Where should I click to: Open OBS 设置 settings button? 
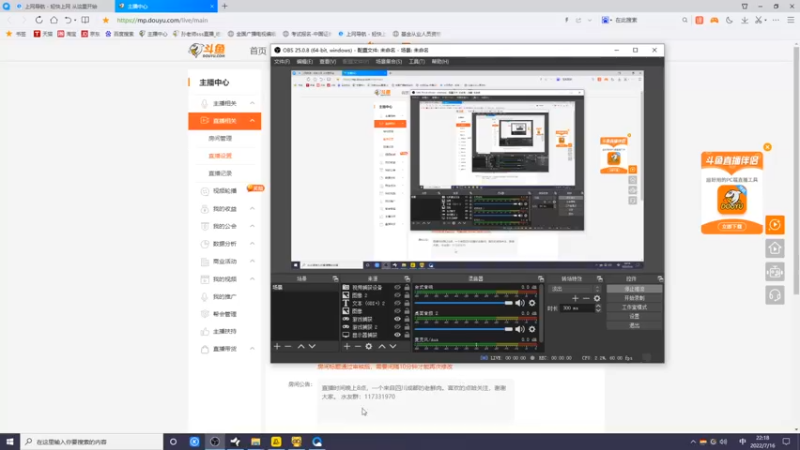634,316
